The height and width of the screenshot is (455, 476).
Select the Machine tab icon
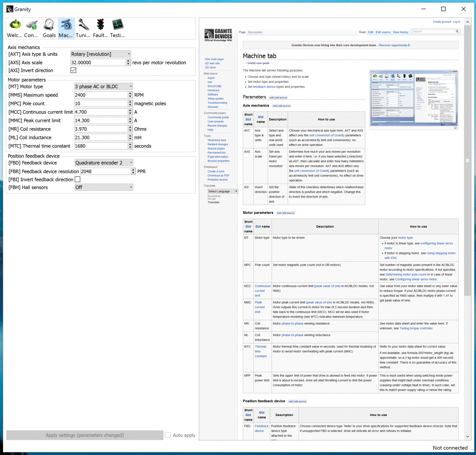66,28
